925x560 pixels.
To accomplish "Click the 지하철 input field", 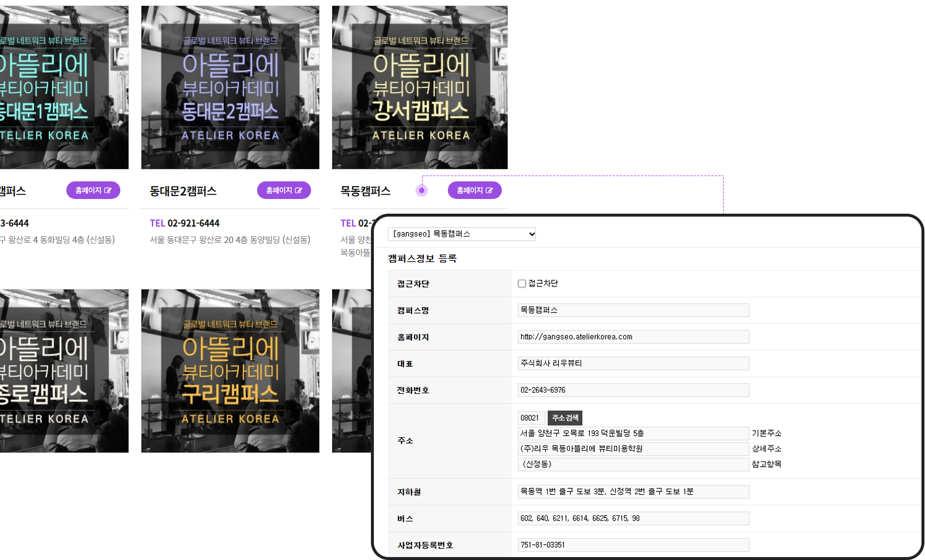I will pyautogui.click(x=633, y=491).
